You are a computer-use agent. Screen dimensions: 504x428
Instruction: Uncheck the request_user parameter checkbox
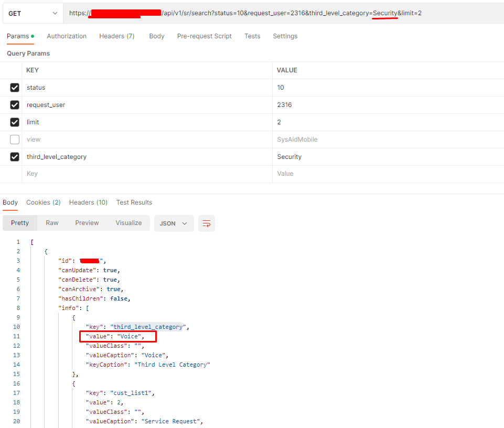click(15, 105)
